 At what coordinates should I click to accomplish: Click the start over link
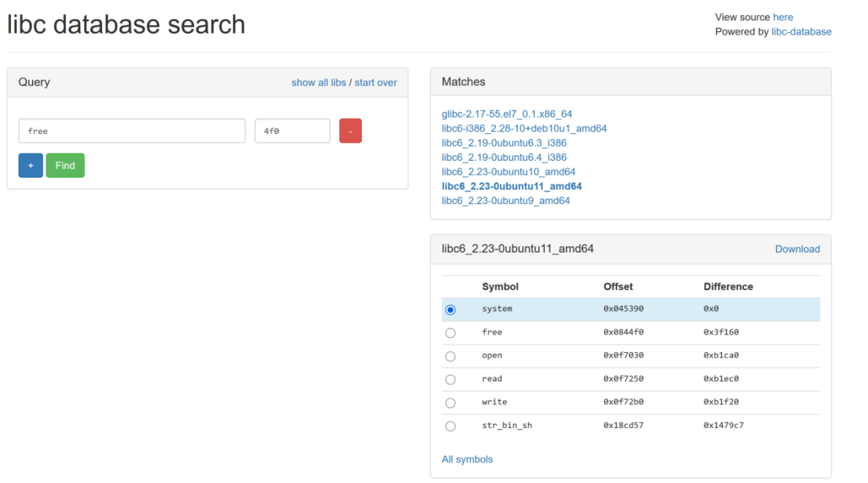375,82
